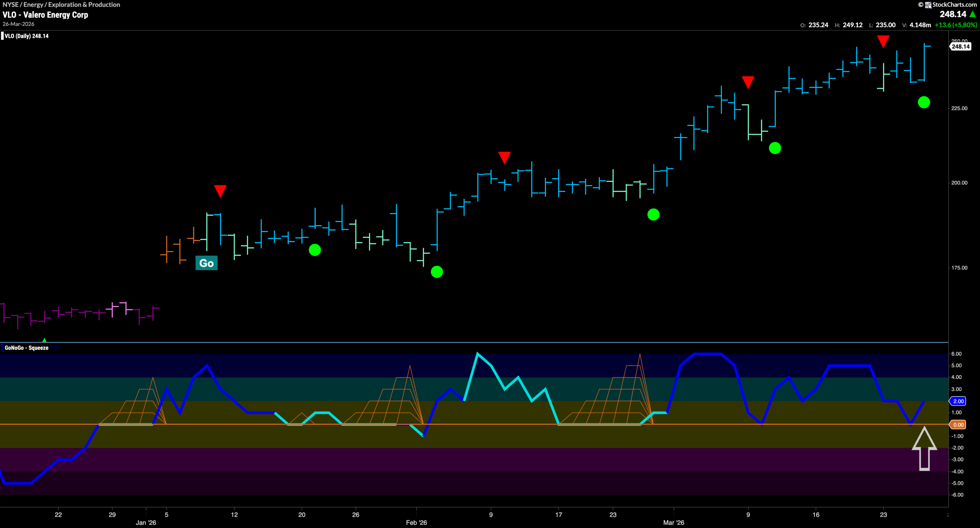This screenshot has height=528, width=980.
Task: Click the orange zero line in the oscillator
Action: [x=474, y=424]
